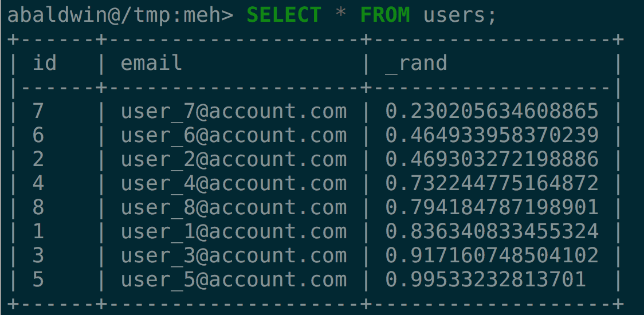Click the _rand column header
The image size is (644, 315).
point(416,64)
